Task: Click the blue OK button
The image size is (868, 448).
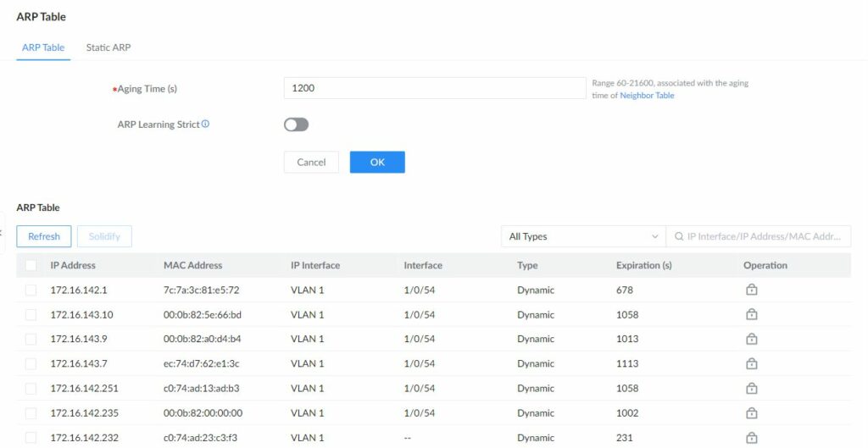Action: 377,162
